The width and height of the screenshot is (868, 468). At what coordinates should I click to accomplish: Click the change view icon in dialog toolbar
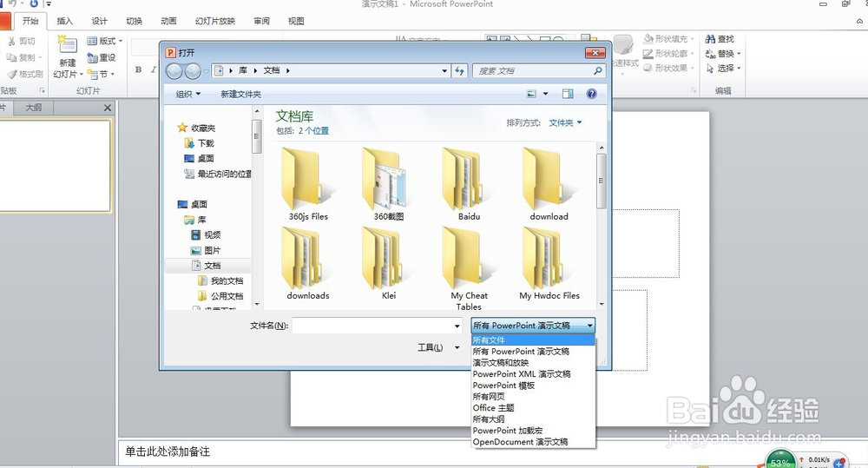(531, 94)
